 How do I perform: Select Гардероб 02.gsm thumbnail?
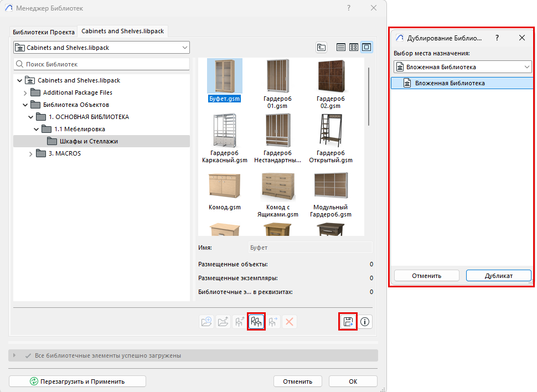331,84
